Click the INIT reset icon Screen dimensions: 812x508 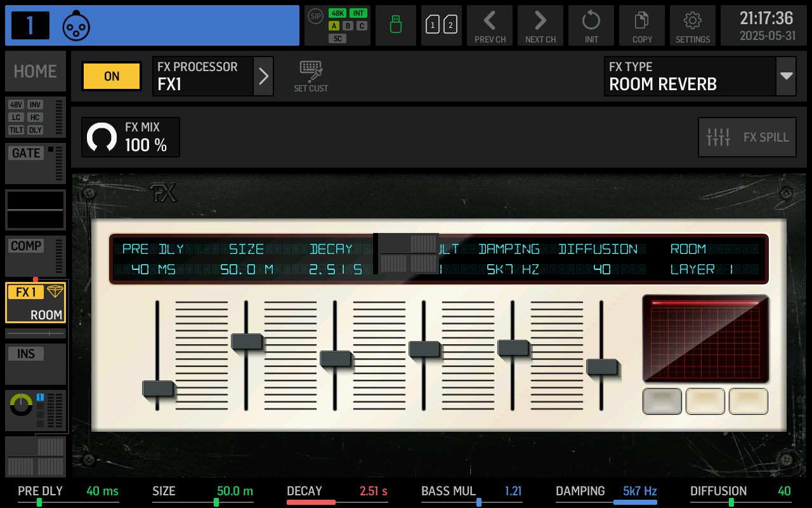tap(591, 25)
